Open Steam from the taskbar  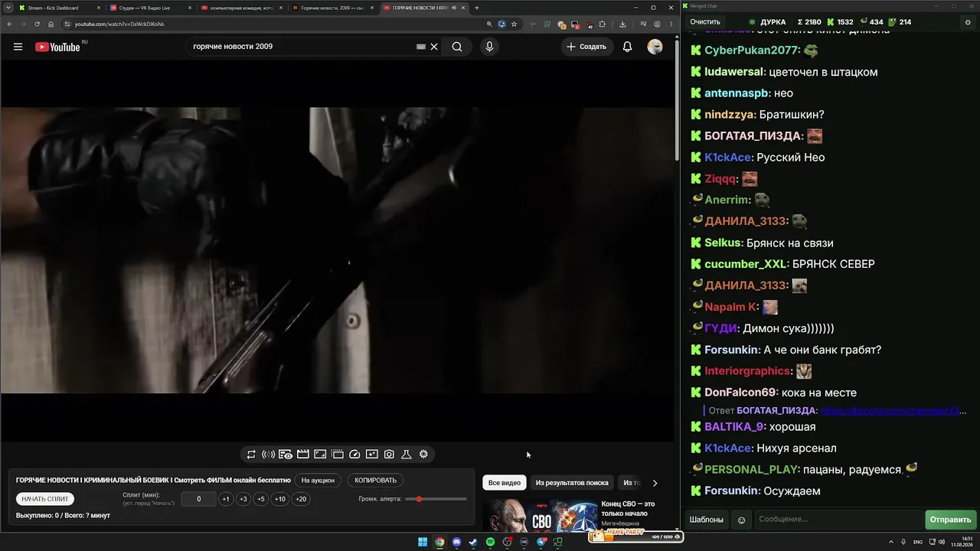tap(473, 543)
